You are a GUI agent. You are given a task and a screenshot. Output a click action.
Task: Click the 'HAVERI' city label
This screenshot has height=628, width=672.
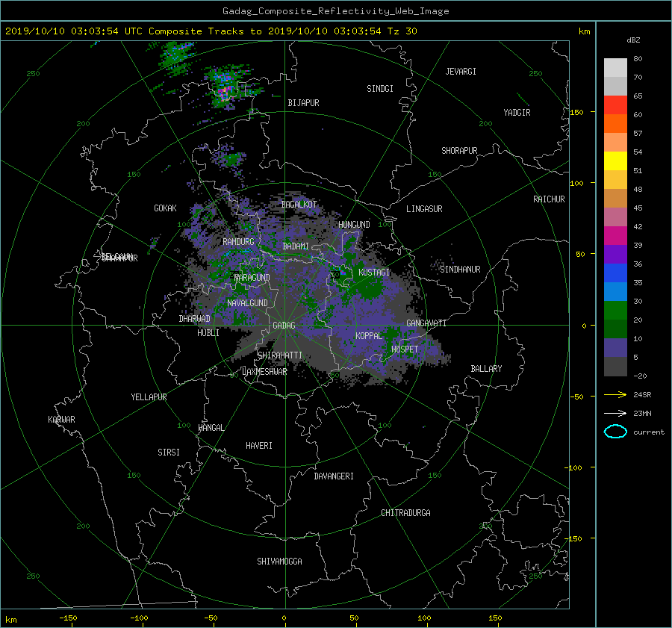point(259,446)
